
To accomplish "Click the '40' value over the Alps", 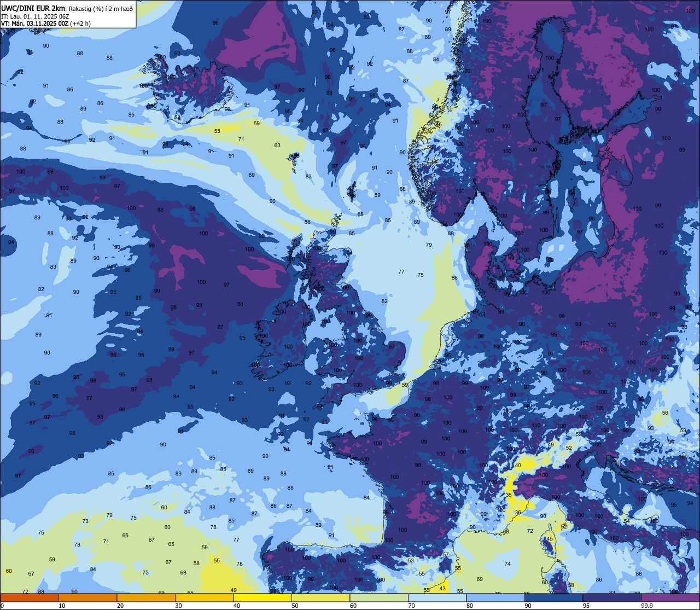I will [x=518, y=466].
